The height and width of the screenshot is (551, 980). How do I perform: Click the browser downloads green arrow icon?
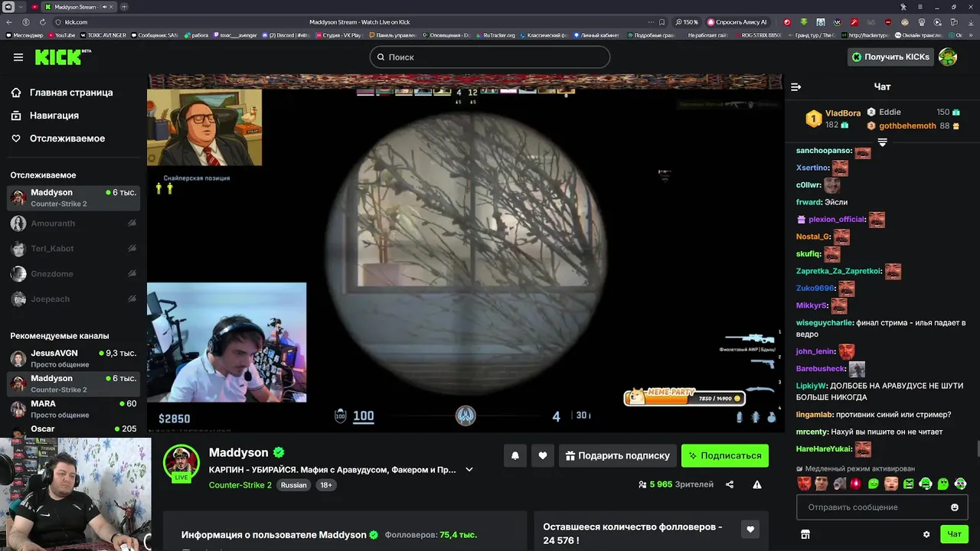click(804, 22)
